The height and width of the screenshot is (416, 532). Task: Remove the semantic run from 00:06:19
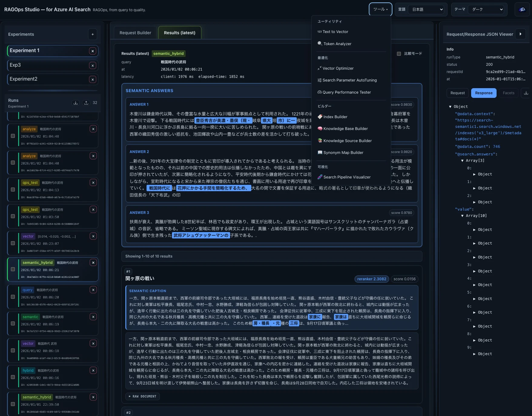pos(93,317)
